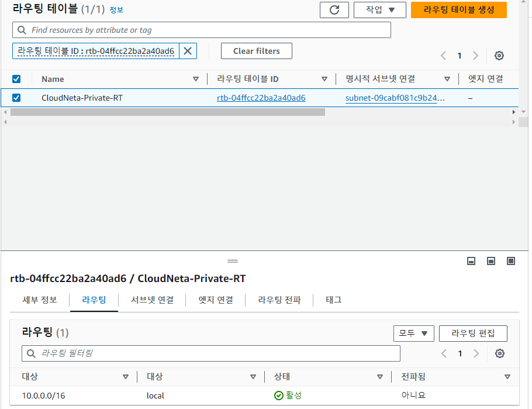The image size is (532, 409).
Task: Click the magnifier icon in 라우팅 필터링 field
Action: point(31,353)
